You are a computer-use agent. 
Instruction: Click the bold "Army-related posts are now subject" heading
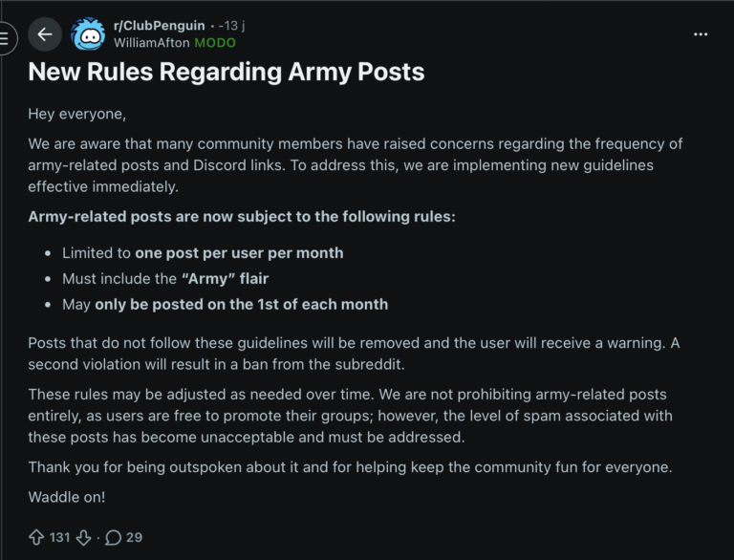pos(242,216)
